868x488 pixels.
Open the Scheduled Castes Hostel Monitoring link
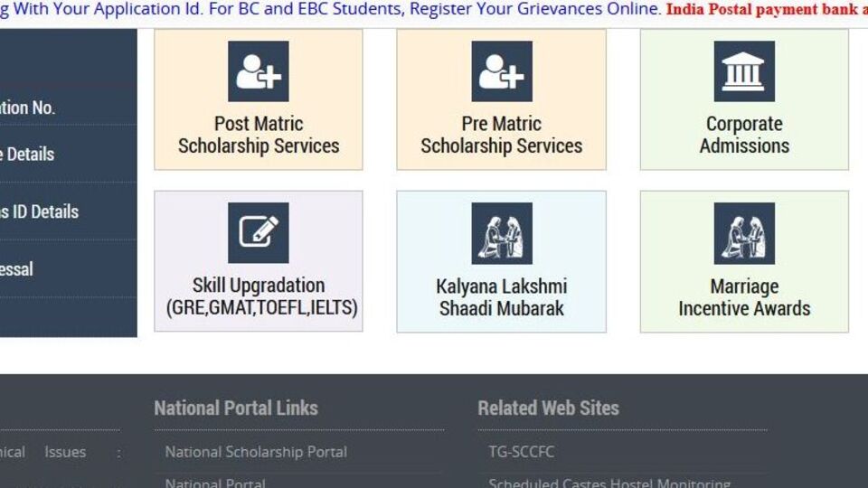609,483
